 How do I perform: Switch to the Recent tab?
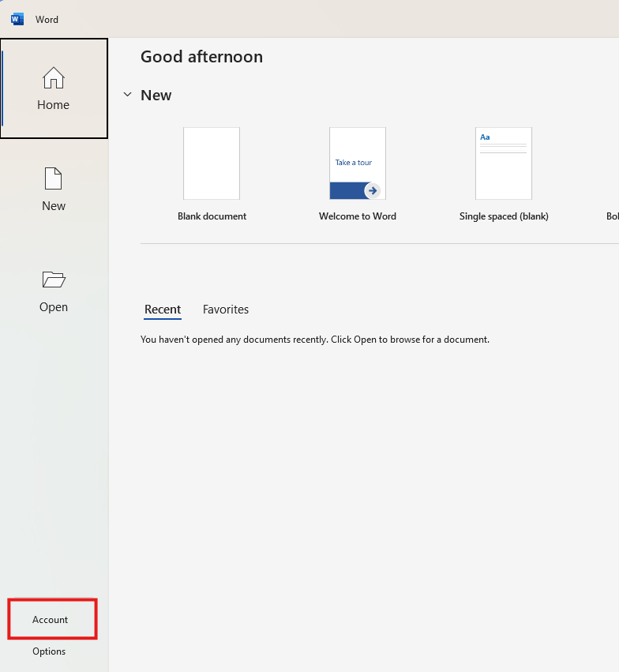point(163,310)
